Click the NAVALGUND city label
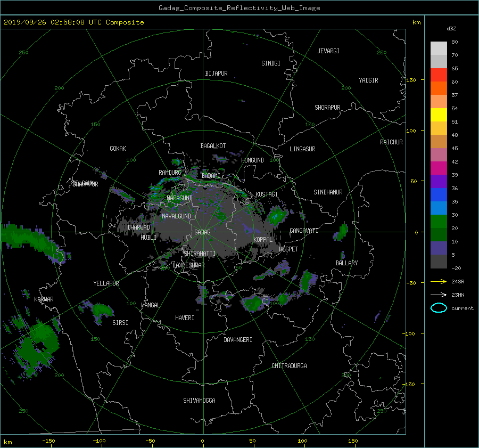The width and height of the screenshot is (479, 448). 176,216
